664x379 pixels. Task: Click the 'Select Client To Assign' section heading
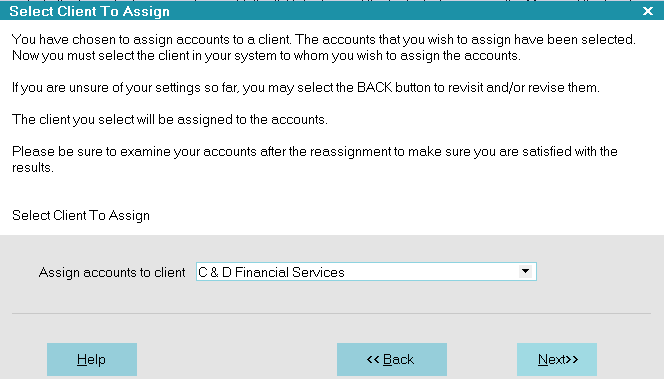pyautogui.click(x=81, y=215)
